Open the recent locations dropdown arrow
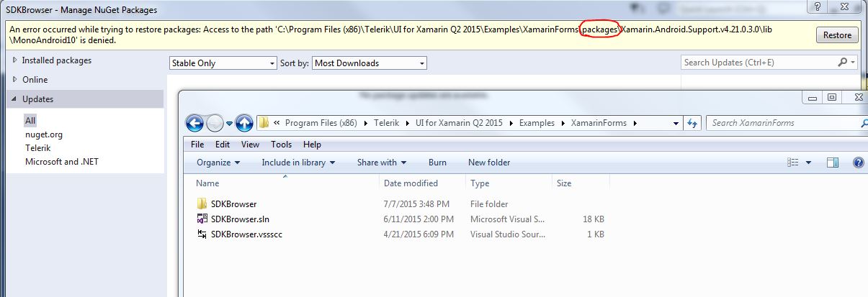The height and width of the screenshot is (297, 868). 229,124
